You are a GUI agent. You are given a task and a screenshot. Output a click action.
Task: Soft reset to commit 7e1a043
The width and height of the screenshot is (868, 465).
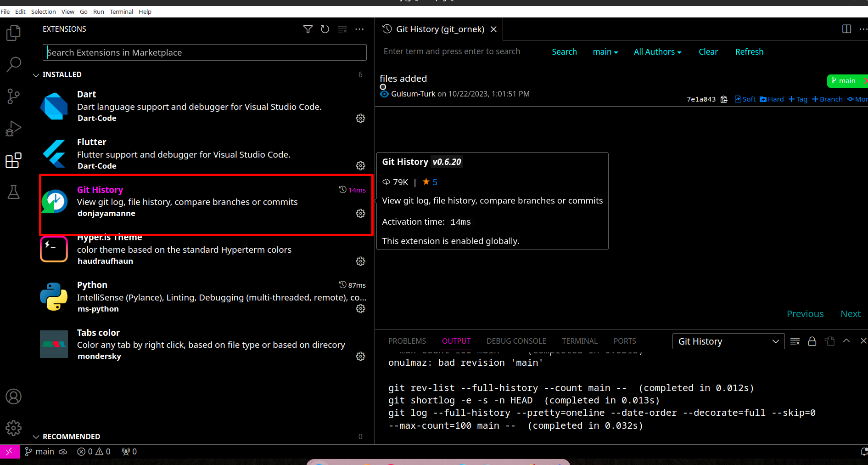point(745,99)
